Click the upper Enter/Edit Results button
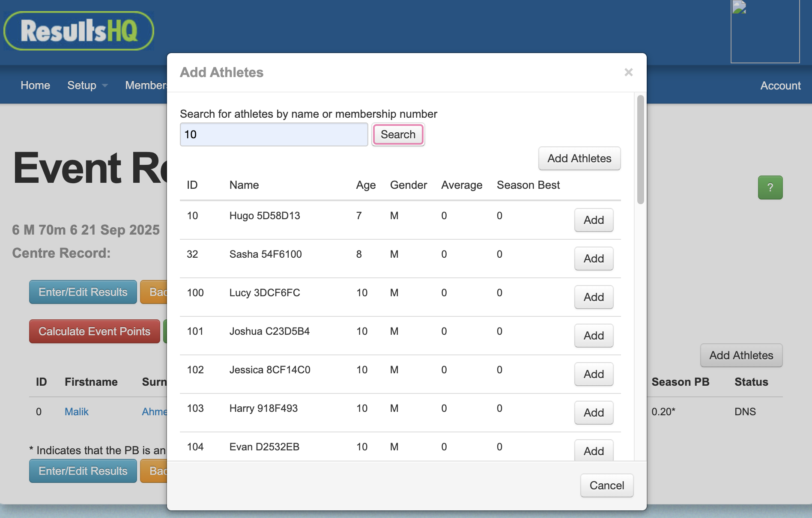 coord(83,292)
